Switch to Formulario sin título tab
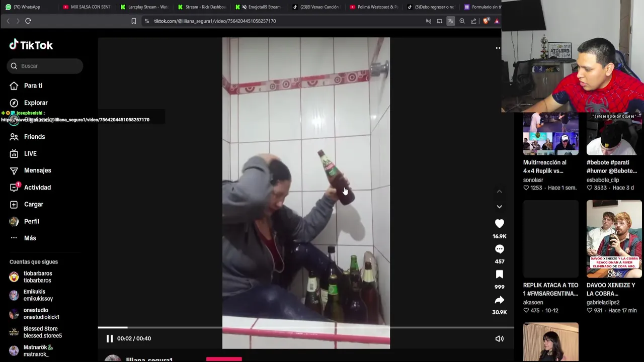This screenshot has width=644, height=362. point(482,7)
